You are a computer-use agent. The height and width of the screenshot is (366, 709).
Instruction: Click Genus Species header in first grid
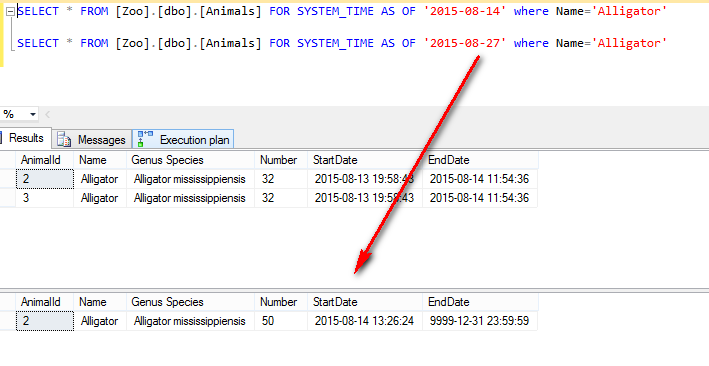(x=190, y=160)
